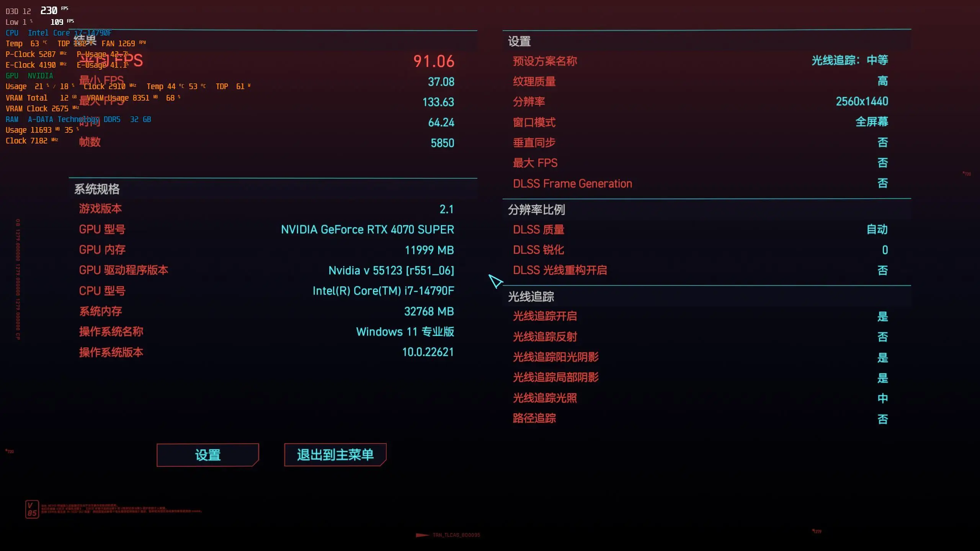Toggle 路径追踪 (Path Tracing) on
Screen dimensions: 980x551
click(x=883, y=419)
